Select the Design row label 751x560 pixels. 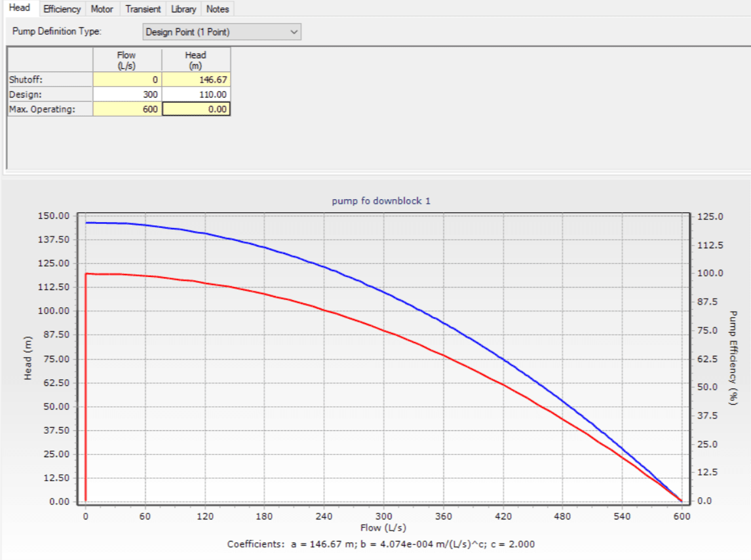click(x=50, y=94)
